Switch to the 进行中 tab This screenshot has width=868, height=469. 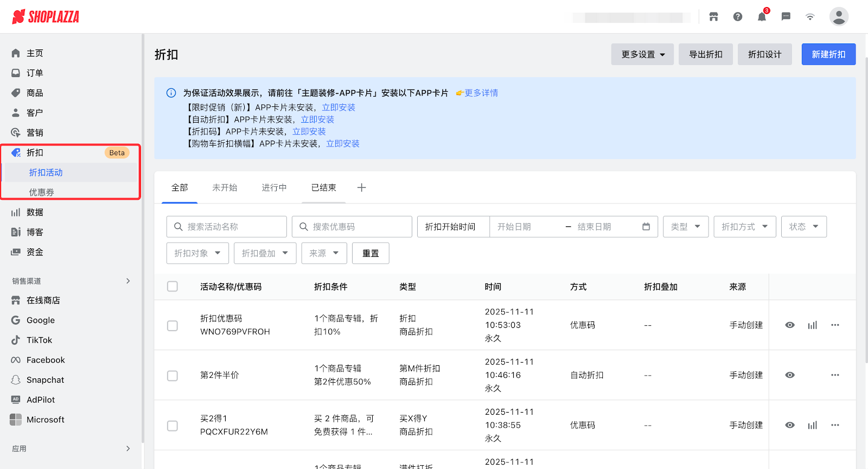click(274, 188)
